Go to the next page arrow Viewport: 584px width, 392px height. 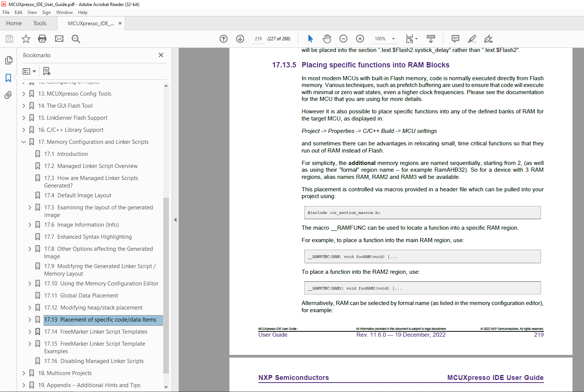coord(240,39)
